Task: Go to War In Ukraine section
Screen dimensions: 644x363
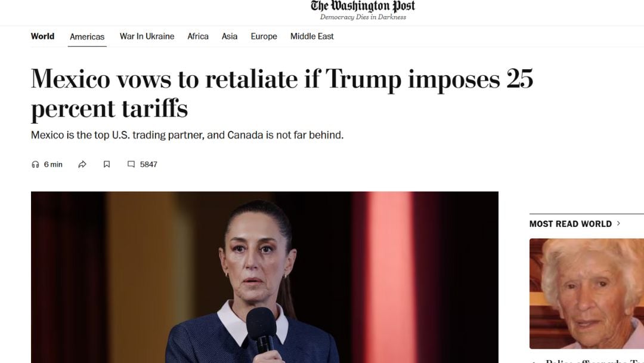Action: pyautogui.click(x=147, y=36)
